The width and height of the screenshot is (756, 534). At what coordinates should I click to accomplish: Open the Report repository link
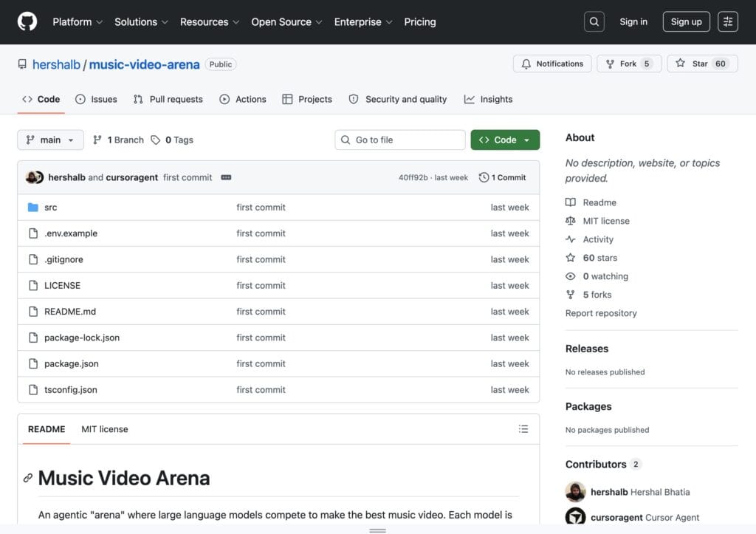pos(601,313)
